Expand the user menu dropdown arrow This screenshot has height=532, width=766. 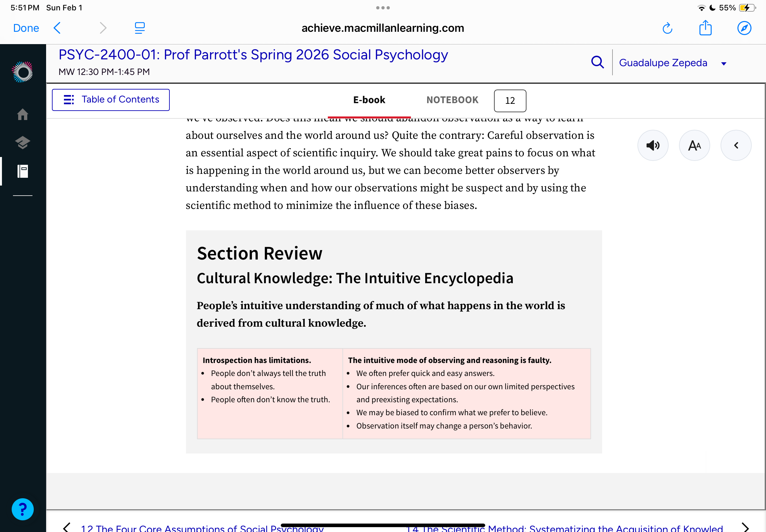(723, 64)
